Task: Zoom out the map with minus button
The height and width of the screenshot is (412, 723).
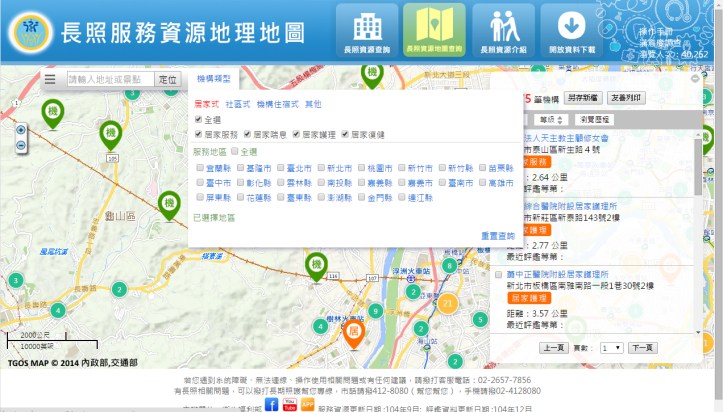Action: pos(21,146)
